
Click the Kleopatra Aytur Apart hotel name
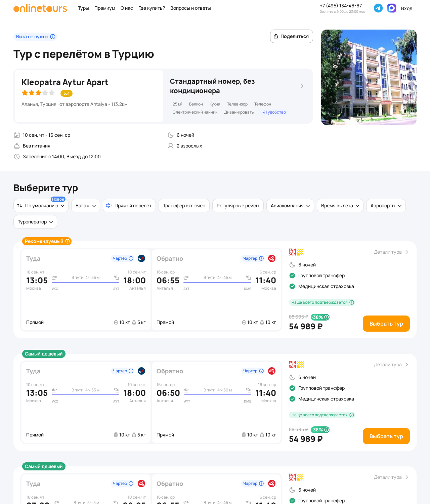(x=65, y=82)
